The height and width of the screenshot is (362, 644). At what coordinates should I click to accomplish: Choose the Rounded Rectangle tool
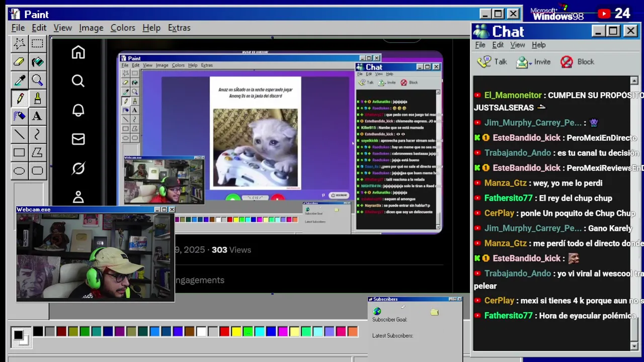coord(37,170)
